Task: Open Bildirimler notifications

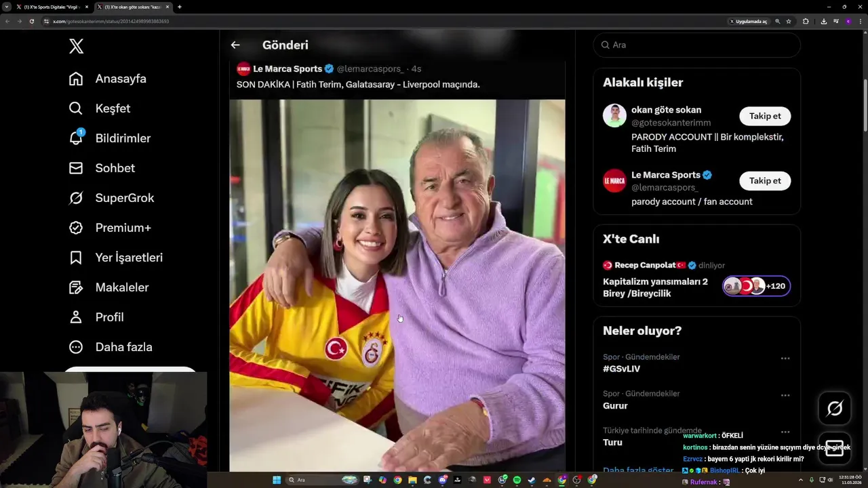Action: coord(110,138)
